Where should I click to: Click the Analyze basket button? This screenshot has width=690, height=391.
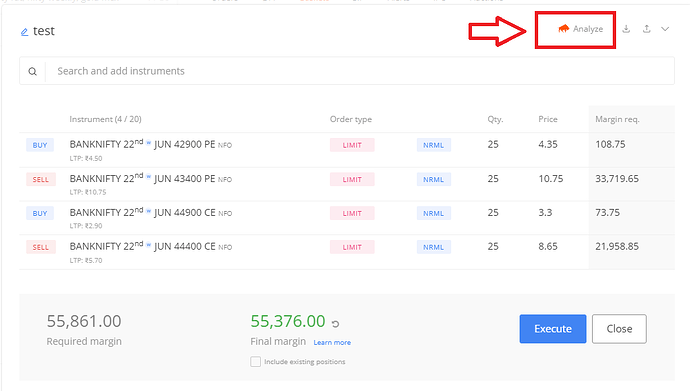click(x=580, y=29)
